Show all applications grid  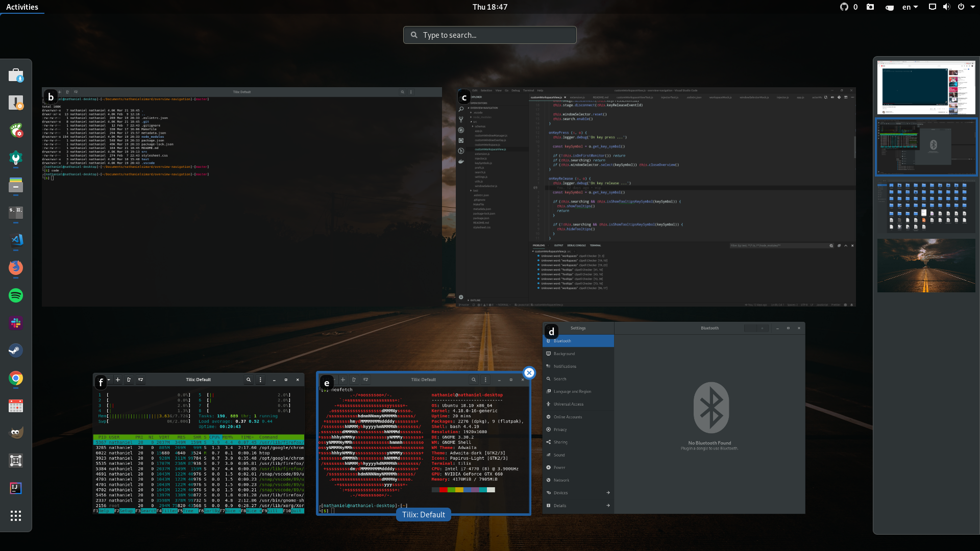click(16, 516)
